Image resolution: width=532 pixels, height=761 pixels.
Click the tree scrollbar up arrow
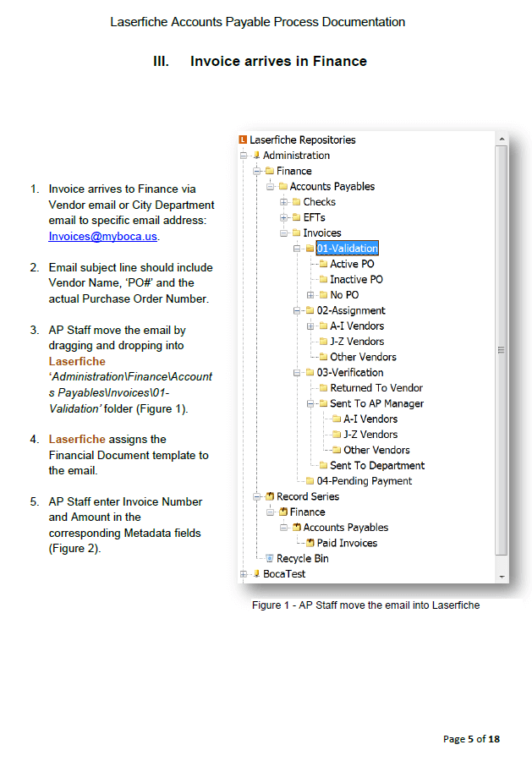(502, 140)
